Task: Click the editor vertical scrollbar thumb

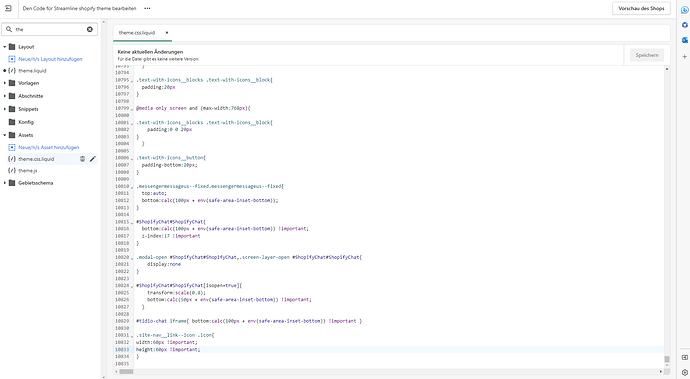Action: click(x=667, y=359)
